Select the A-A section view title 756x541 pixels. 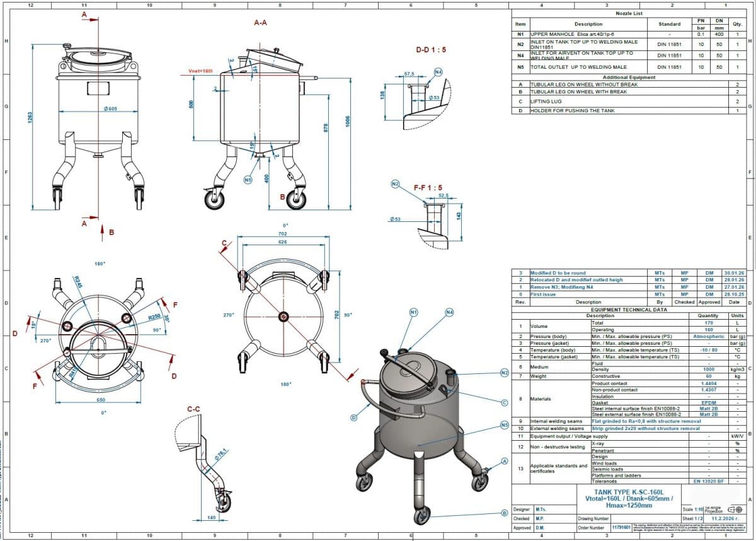coord(261,23)
